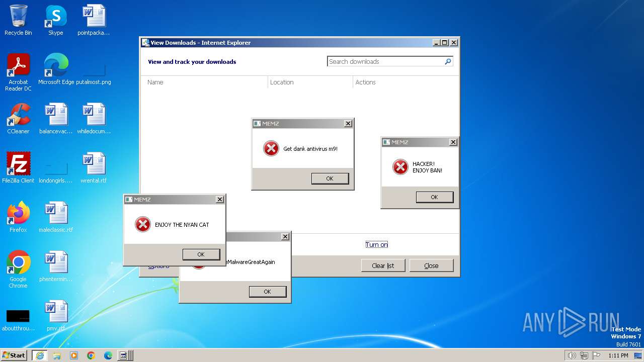Open Chrome from the taskbar

[x=91, y=355]
